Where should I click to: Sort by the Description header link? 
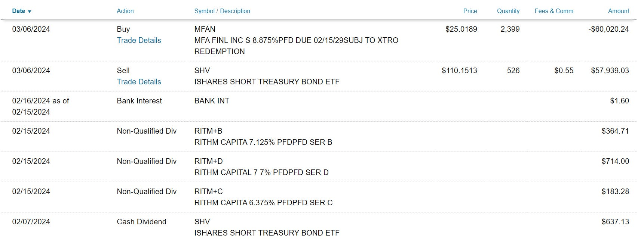click(x=235, y=11)
